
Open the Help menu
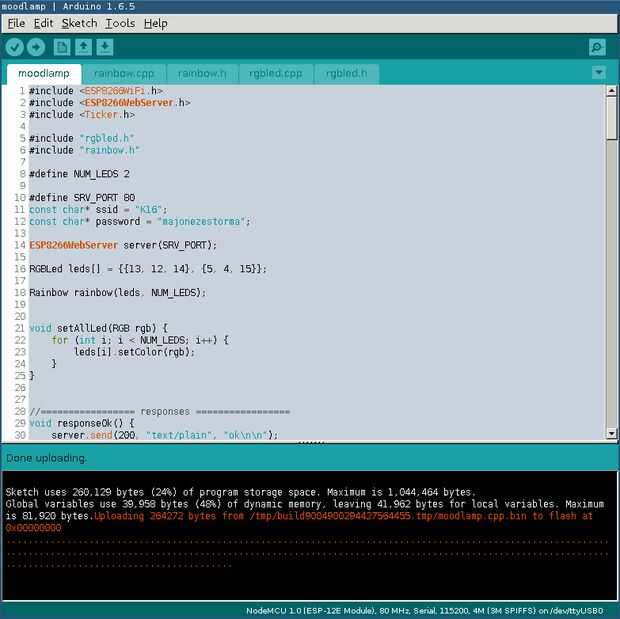(155, 24)
